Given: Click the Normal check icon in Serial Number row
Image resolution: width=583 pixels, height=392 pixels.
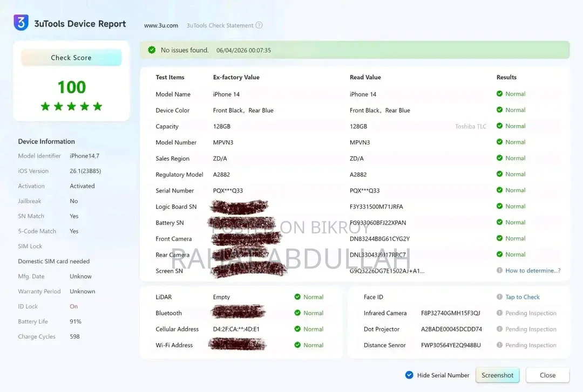Looking at the screenshot, I should [x=499, y=190].
